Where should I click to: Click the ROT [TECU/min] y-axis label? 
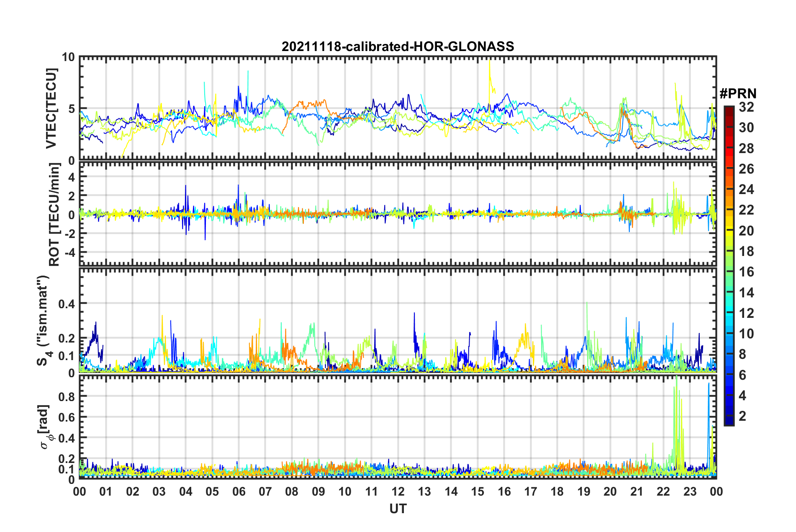click(x=54, y=215)
